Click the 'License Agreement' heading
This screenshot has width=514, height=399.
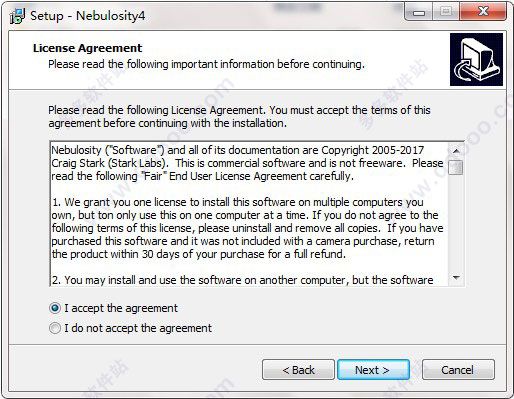[88, 48]
